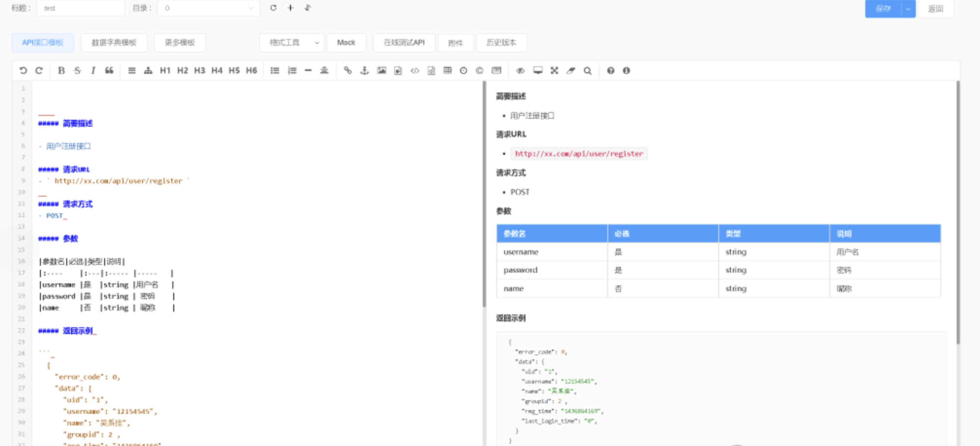Click the refresh icon next to the catalog dropdown
The image size is (980, 446).
pyautogui.click(x=273, y=8)
